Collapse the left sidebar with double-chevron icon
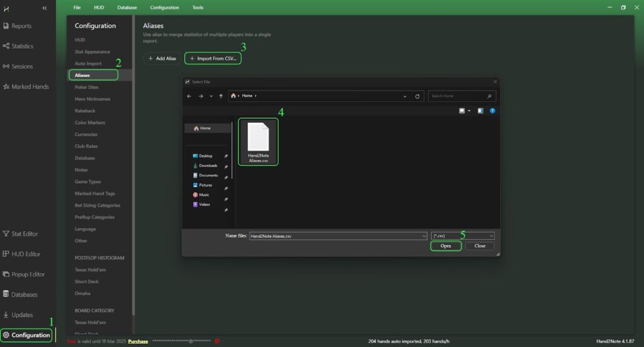Screen dimensions: 644x347 click(x=45, y=8)
